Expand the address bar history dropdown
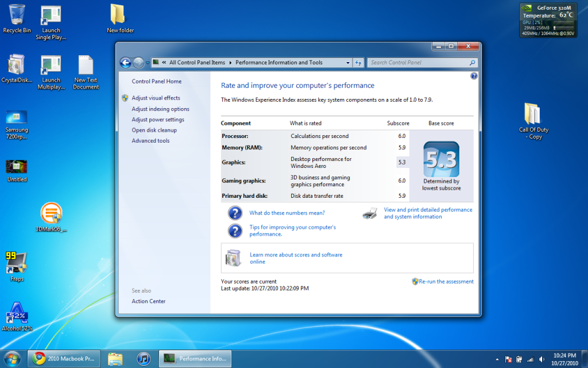This screenshot has width=588, height=368. click(x=347, y=63)
